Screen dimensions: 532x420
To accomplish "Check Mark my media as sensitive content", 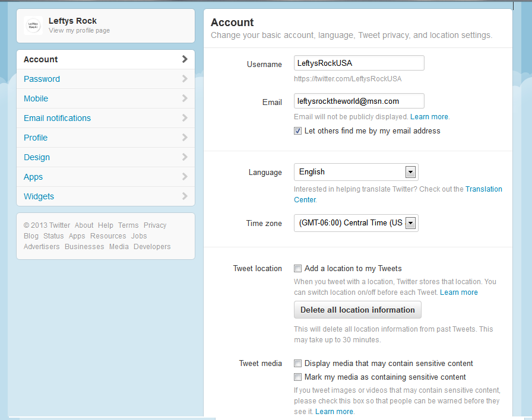I will point(297,377).
